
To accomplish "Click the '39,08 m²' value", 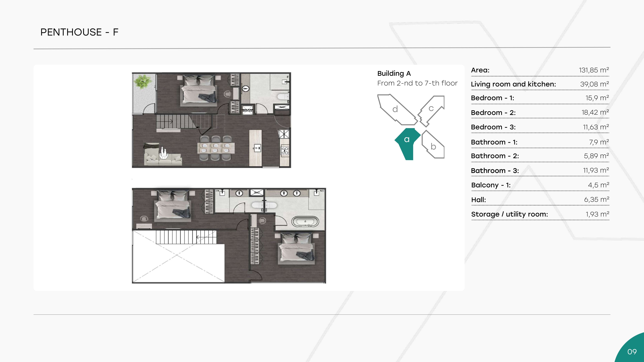I will (x=595, y=84).
